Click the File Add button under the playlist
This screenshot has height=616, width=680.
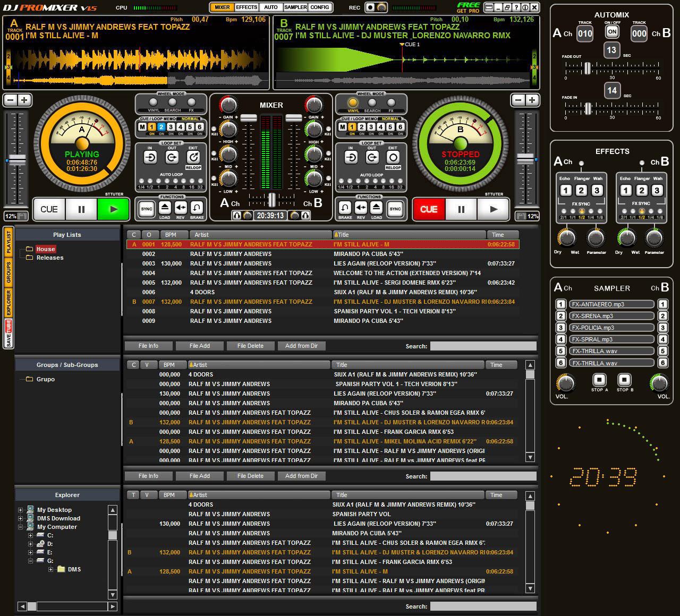pos(199,346)
